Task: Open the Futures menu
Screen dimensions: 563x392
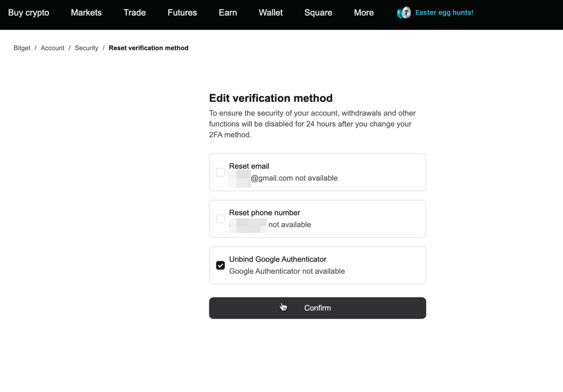Action: coord(182,13)
